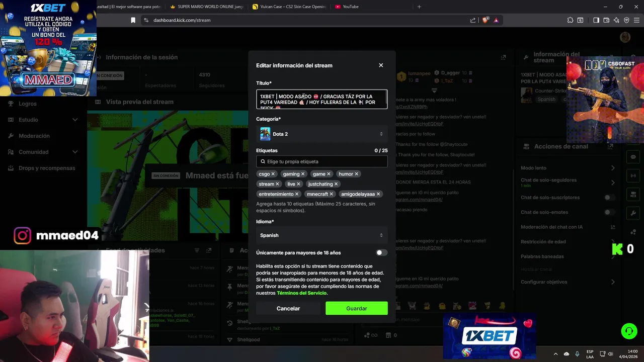The image size is (644, 362).
Task: Open the Brave Wallet icon
Action: [x=606, y=20]
